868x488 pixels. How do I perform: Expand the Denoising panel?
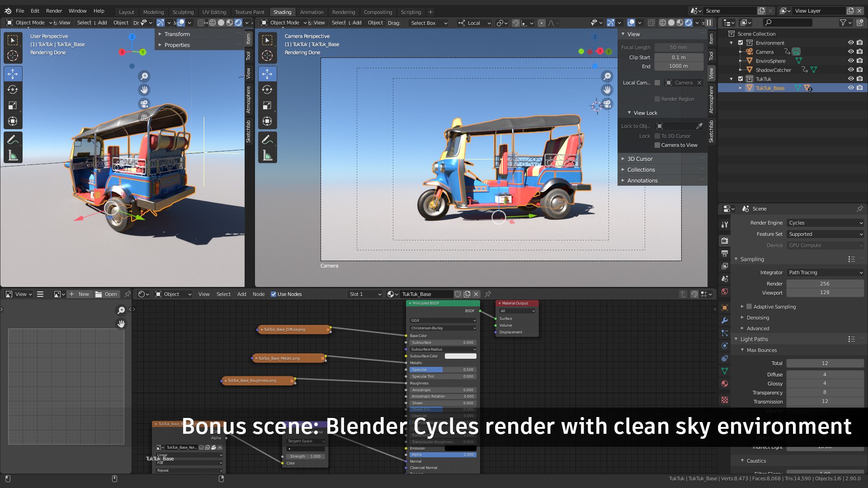click(758, 318)
